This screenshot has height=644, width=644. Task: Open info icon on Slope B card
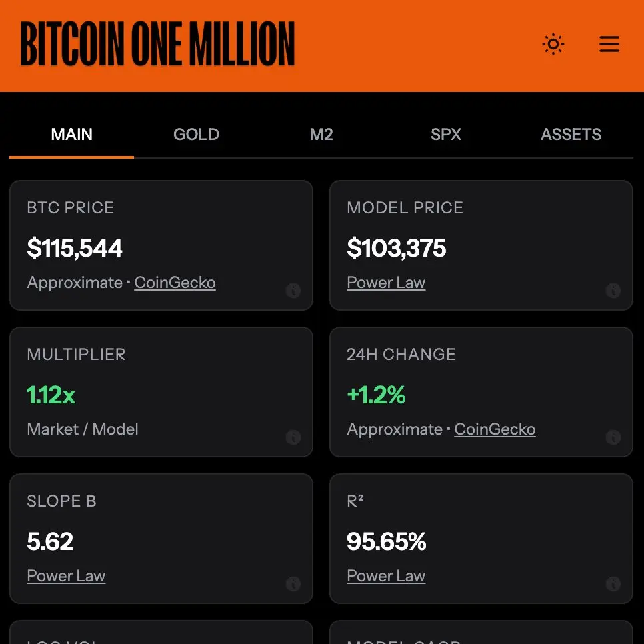click(x=293, y=583)
